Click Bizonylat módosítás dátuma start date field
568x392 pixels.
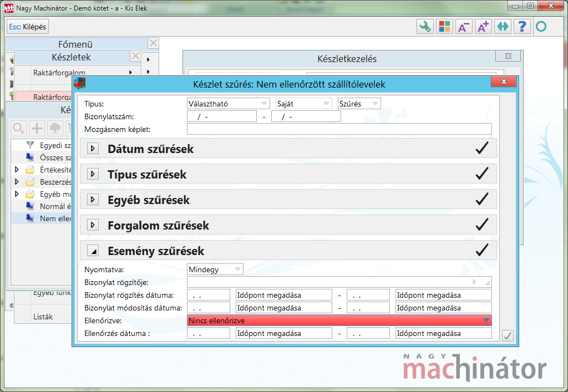(x=209, y=308)
